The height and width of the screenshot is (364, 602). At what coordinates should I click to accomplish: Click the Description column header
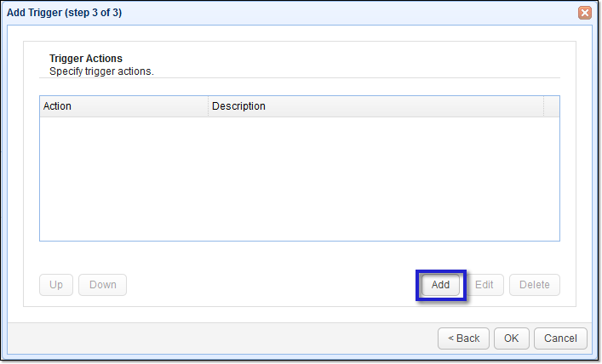[375, 106]
